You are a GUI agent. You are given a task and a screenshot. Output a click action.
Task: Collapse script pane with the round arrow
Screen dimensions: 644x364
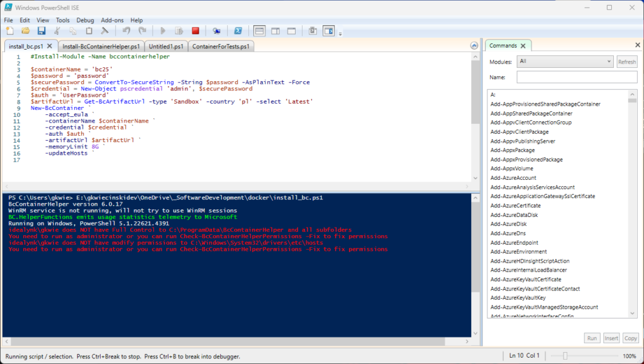coord(475,46)
